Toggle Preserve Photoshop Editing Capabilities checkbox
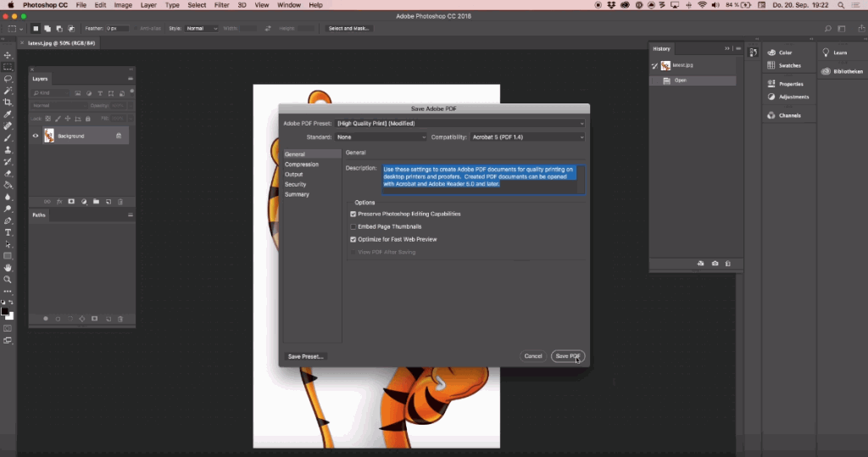Viewport: 868px width, 457px height. 353,214
